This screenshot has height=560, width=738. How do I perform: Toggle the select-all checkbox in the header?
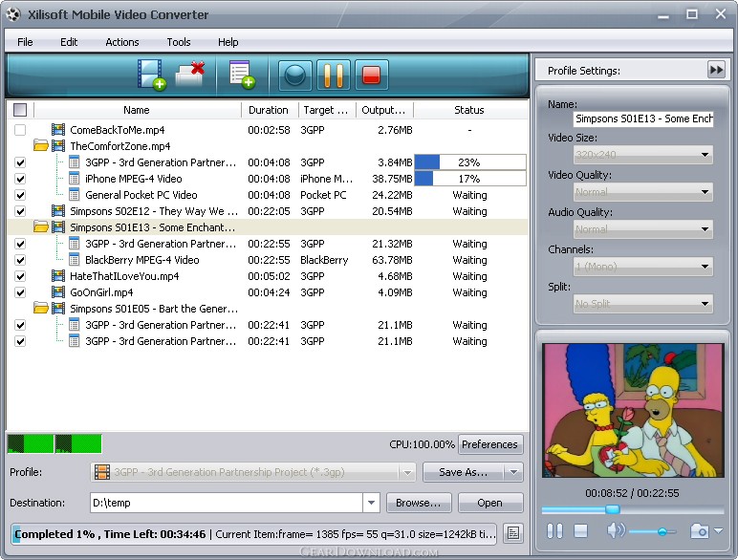point(20,110)
